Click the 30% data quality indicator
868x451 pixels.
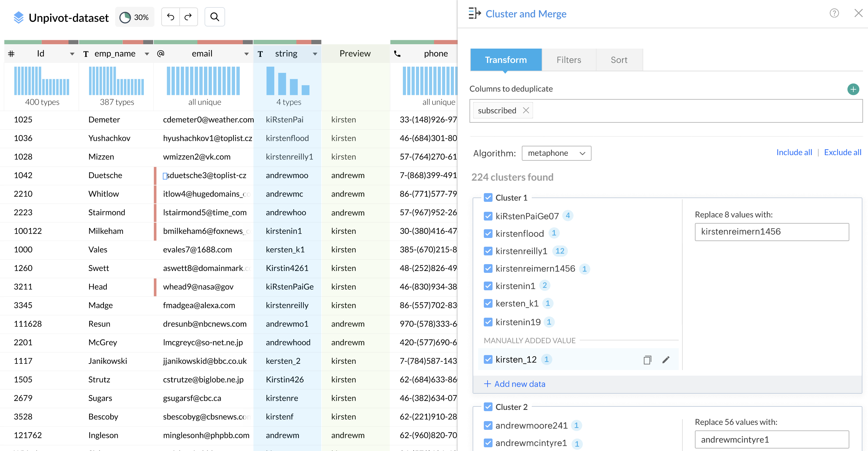pos(135,17)
